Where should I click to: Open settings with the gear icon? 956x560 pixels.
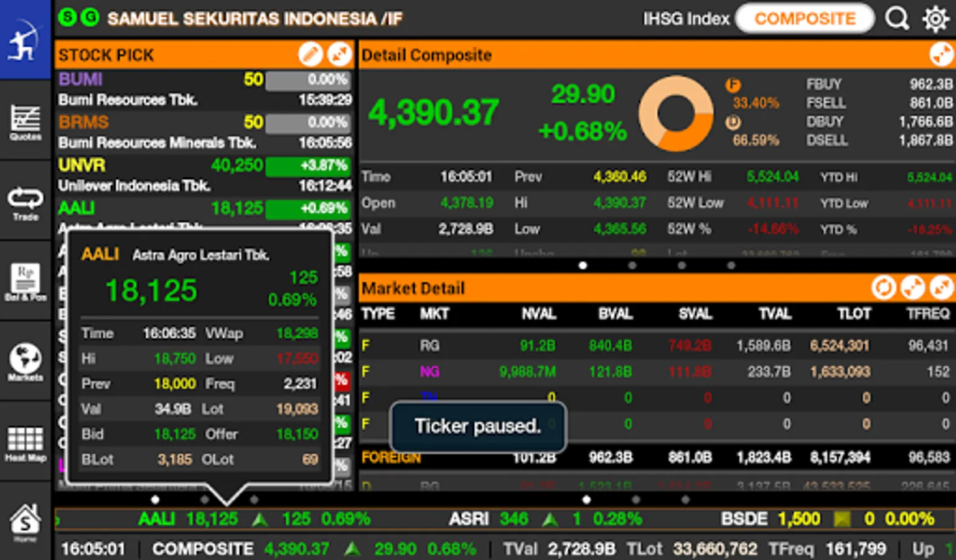(x=935, y=19)
